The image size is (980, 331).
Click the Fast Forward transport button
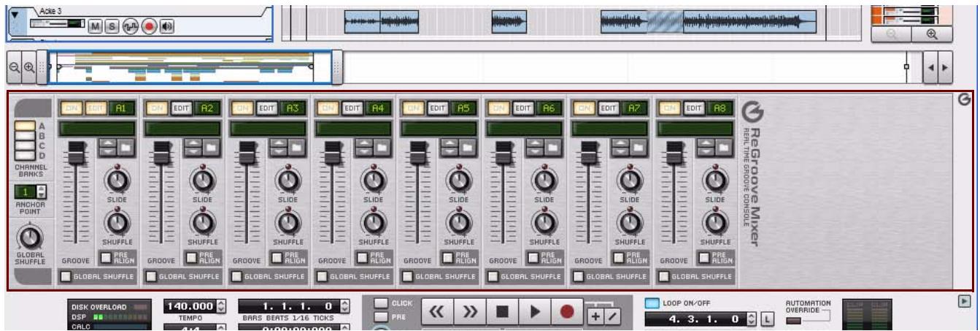[x=469, y=312]
